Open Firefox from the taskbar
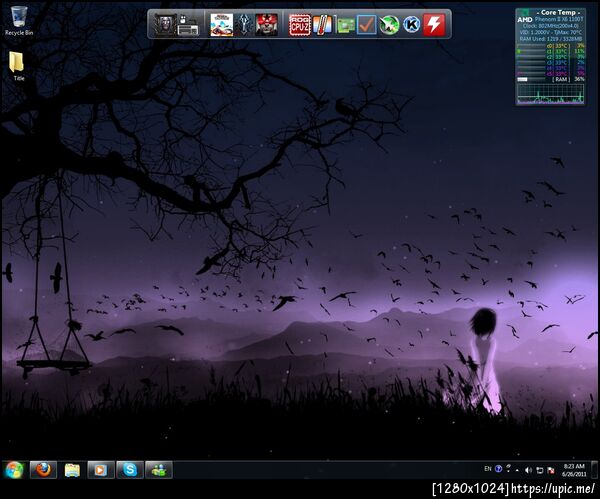Screen dimensions: 600x499 43,470
